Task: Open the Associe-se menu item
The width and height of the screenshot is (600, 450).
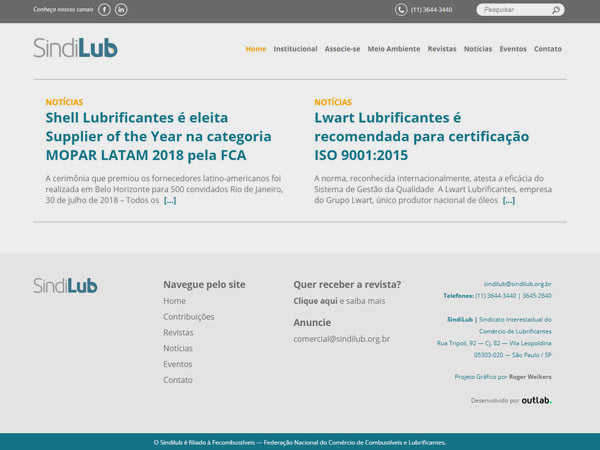Action: (x=342, y=49)
